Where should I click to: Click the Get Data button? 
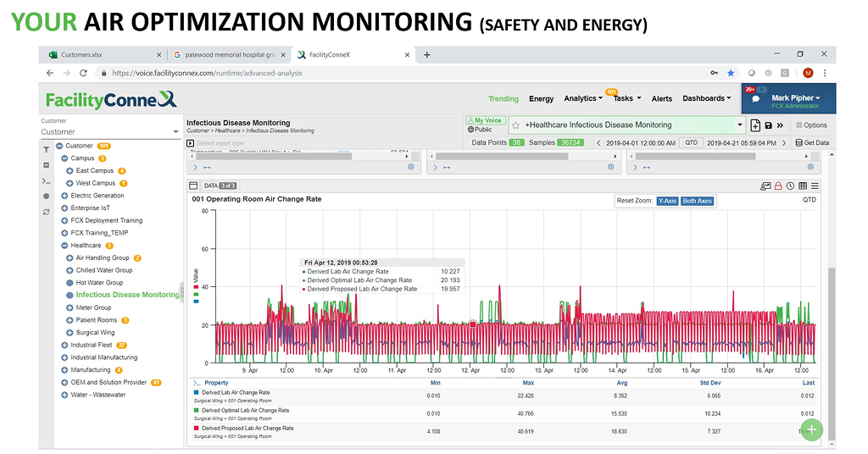pos(812,143)
